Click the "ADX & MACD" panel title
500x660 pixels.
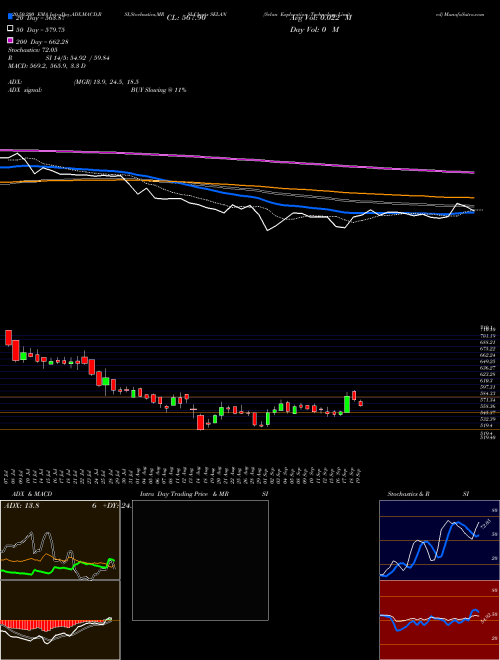(32, 494)
